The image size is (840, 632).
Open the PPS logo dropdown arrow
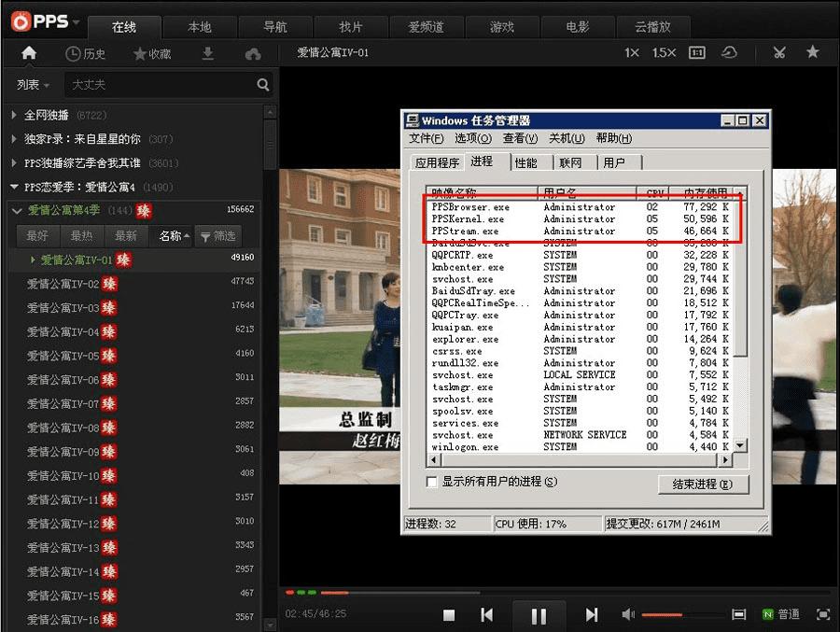pyautogui.click(x=77, y=22)
